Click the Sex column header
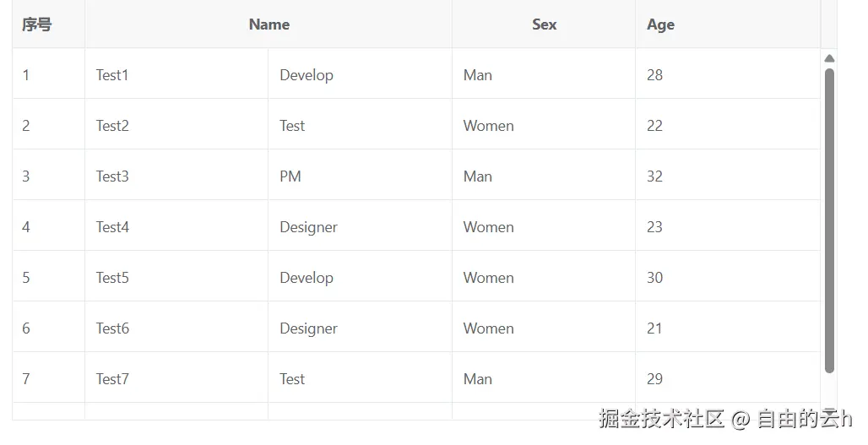Screen dimensions: 868x445 point(544,24)
